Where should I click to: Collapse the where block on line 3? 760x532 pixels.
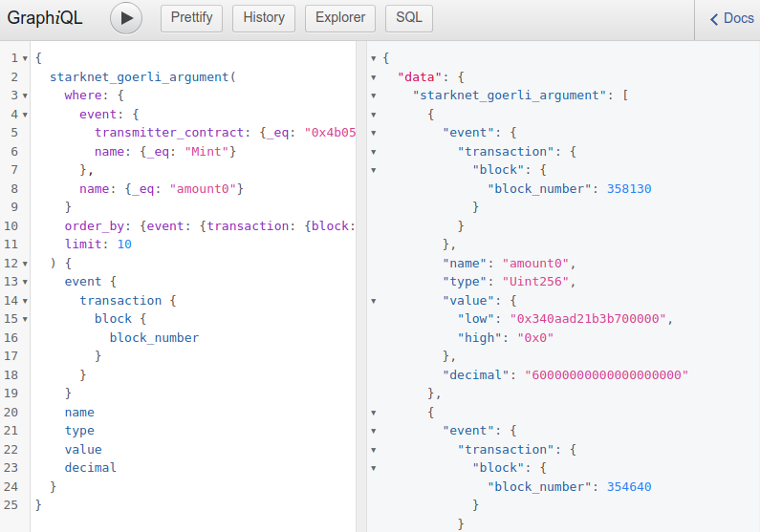tap(25, 96)
